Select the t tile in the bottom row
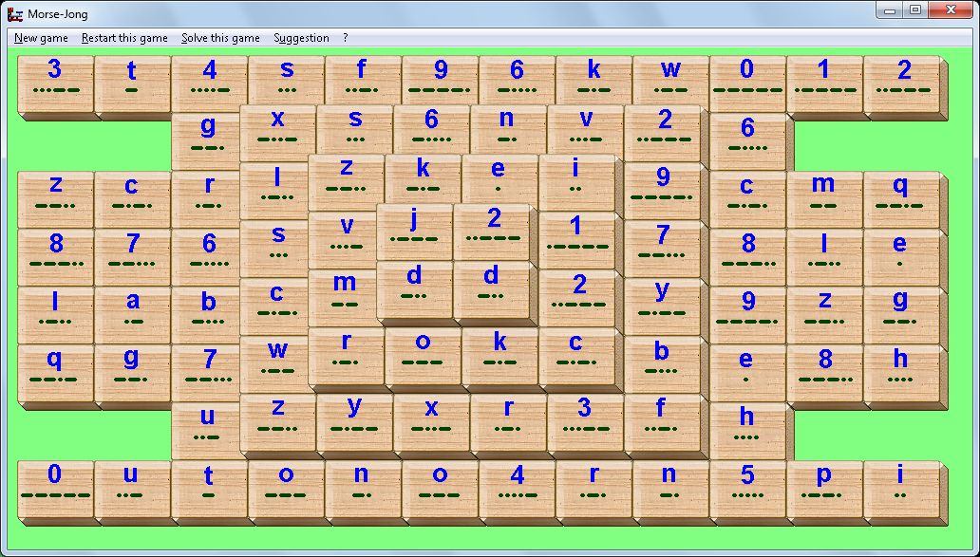 209,489
